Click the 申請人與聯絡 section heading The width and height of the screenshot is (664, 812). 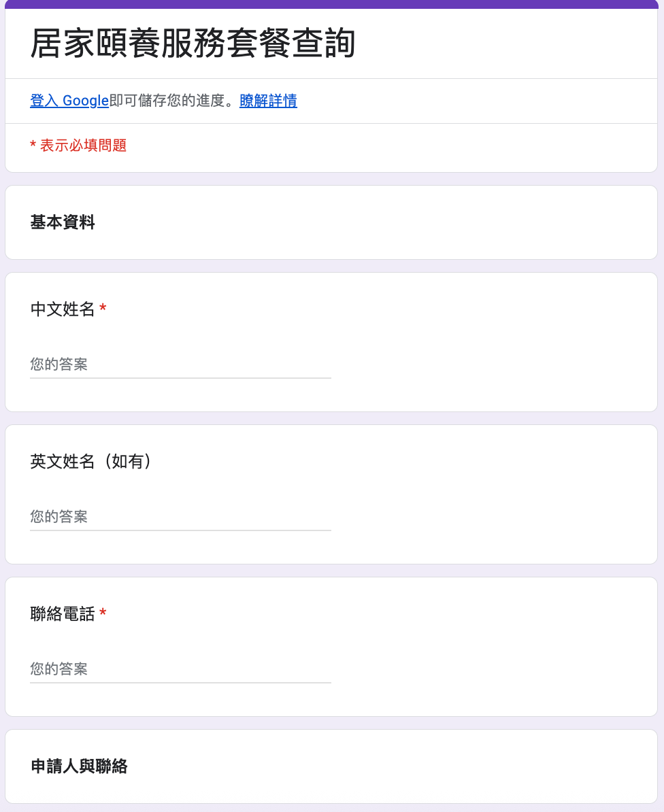tap(79, 766)
